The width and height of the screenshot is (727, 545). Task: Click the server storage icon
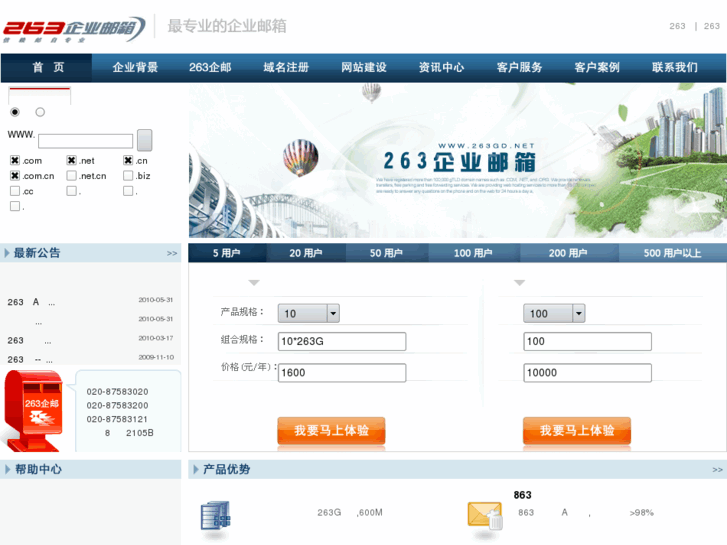215,515
